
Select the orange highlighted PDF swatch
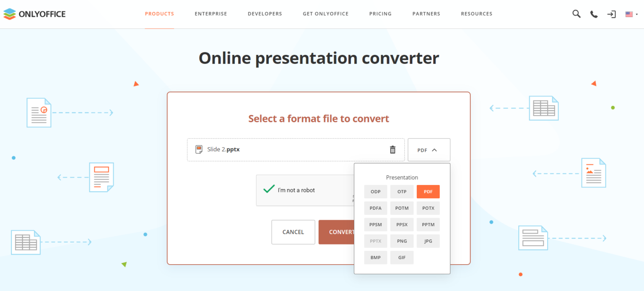click(428, 192)
